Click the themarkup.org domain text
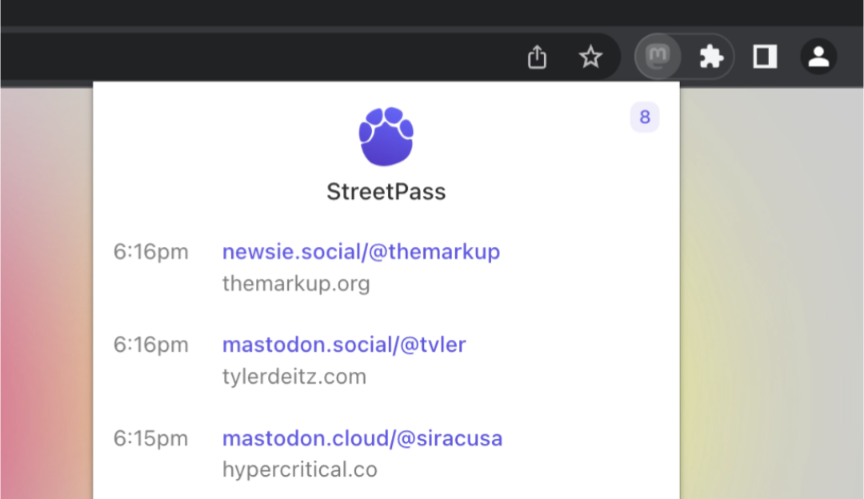864x499 pixels. [296, 284]
